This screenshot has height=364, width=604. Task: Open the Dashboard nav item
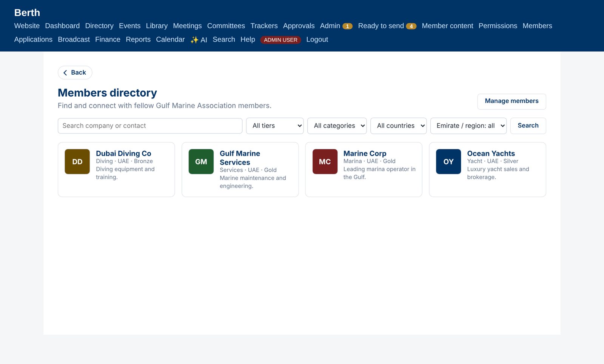[x=62, y=26]
